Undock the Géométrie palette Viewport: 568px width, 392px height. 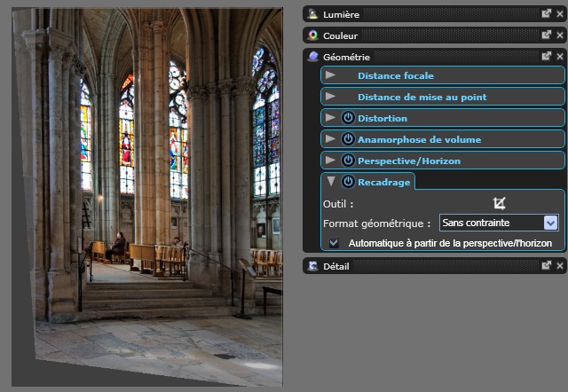click(547, 56)
